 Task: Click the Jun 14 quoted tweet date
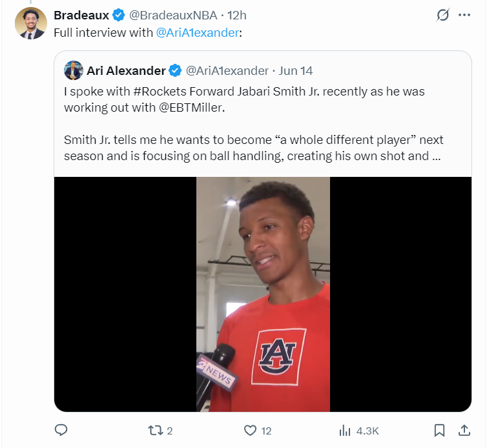coord(295,71)
